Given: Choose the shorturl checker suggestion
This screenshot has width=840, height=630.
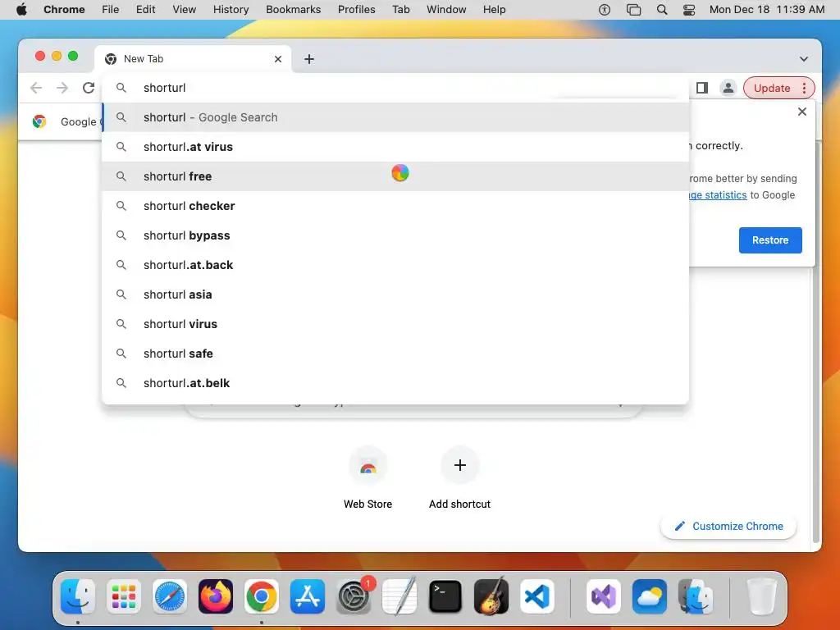Looking at the screenshot, I should (395, 206).
